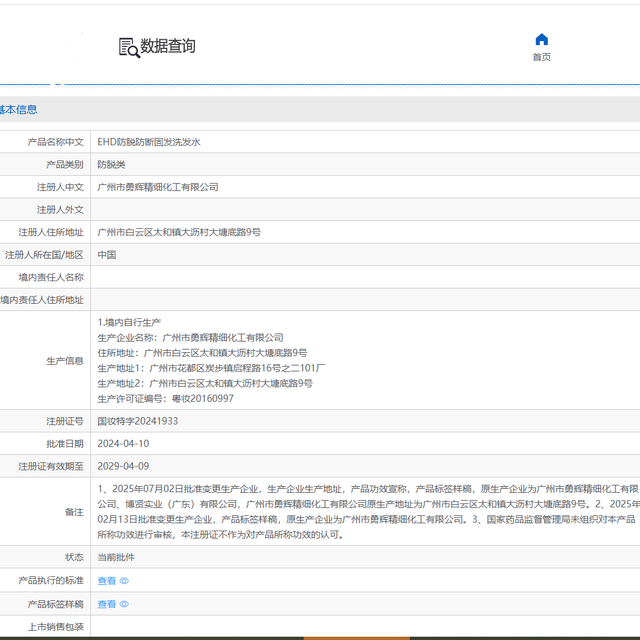This screenshot has width=640, height=640.
Task: Click the 备注 remarks paragraph
Action: tap(368, 511)
